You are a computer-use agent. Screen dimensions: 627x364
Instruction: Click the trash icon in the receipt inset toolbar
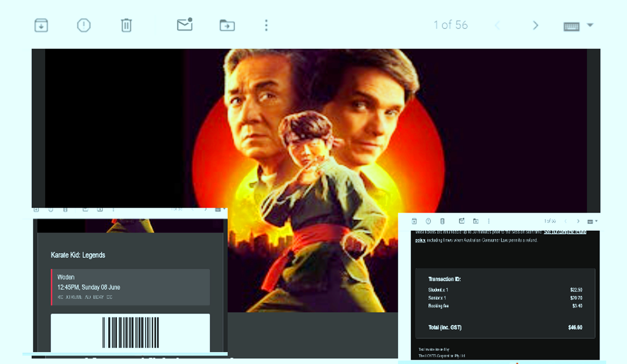[x=442, y=221]
